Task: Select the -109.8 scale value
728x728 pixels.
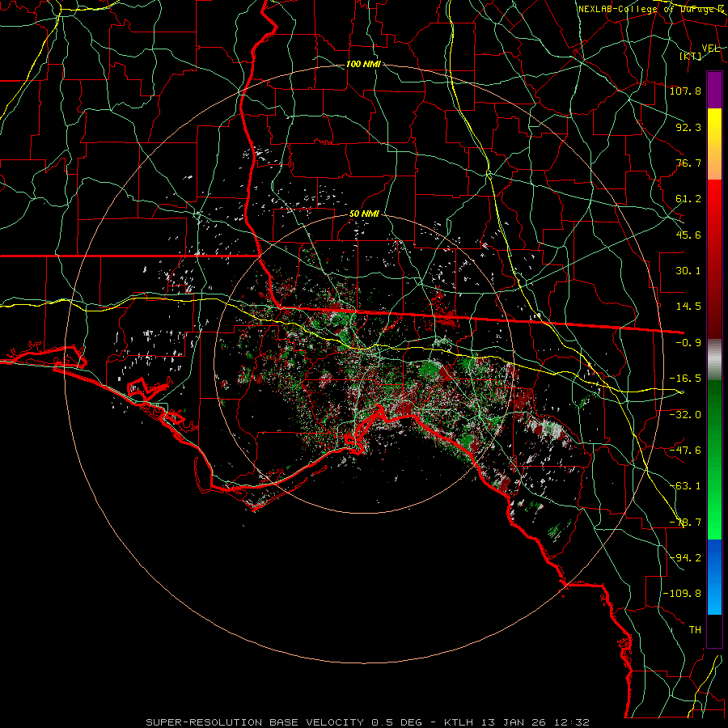Action: (682, 594)
